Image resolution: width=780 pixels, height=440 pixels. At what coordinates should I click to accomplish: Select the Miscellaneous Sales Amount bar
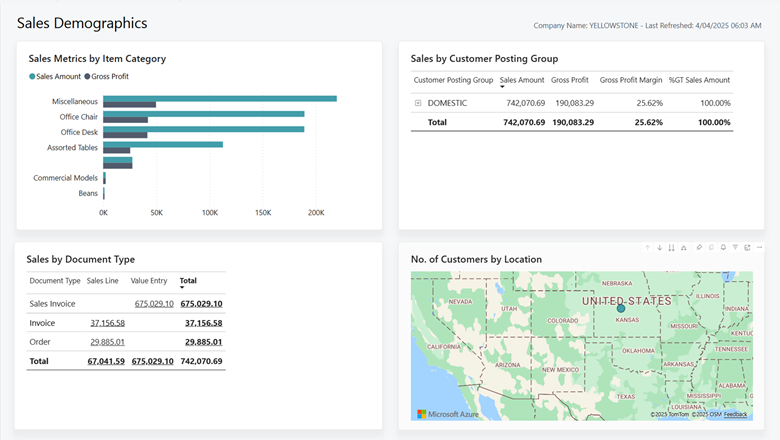pyautogui.click(x=220, y=98)
